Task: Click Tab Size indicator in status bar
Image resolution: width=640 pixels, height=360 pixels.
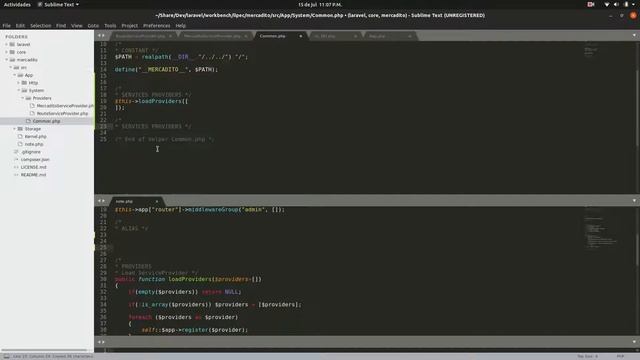Action: [588, 356]
